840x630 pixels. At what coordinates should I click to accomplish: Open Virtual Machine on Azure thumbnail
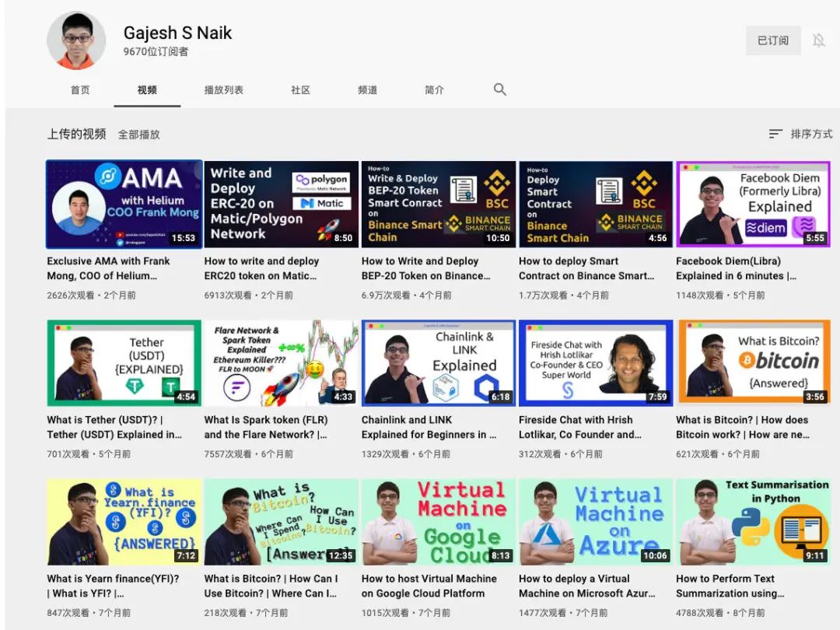[x=596, y=522]
